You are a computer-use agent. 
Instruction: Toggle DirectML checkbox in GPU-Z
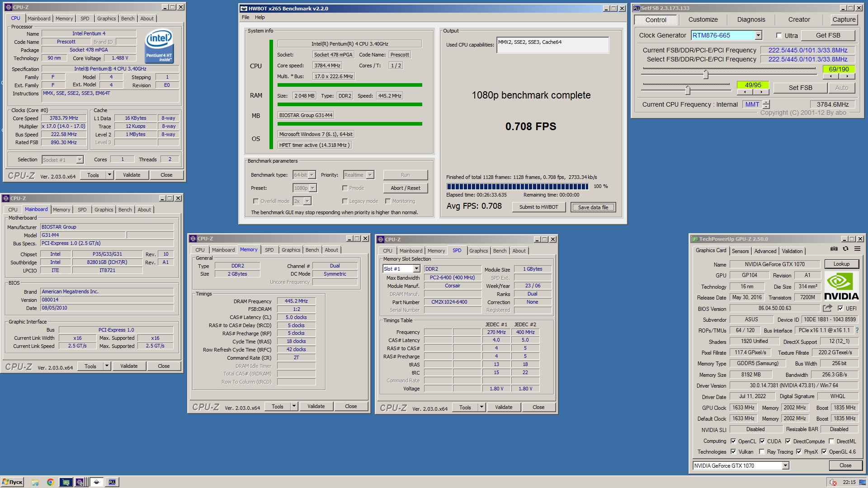click(831, 441)
